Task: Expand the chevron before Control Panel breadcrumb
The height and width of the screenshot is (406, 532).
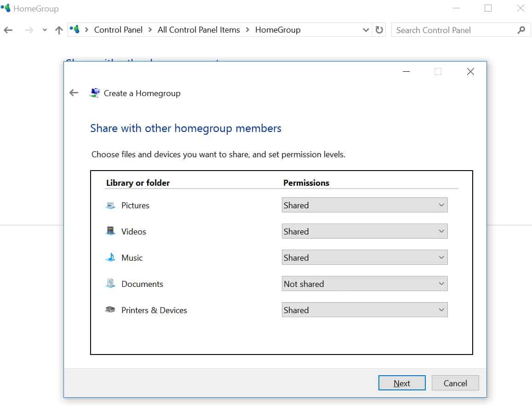Action: [86, 30]
